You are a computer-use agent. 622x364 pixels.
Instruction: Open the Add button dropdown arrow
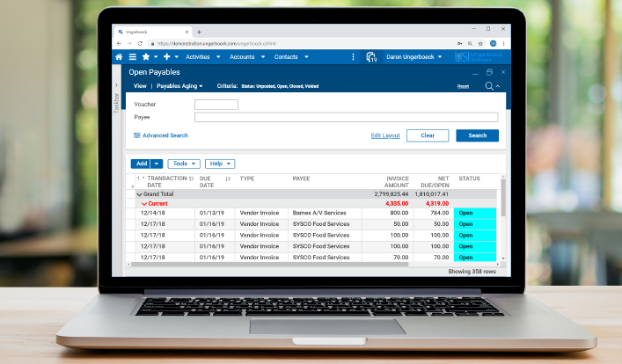click(157, 164)
